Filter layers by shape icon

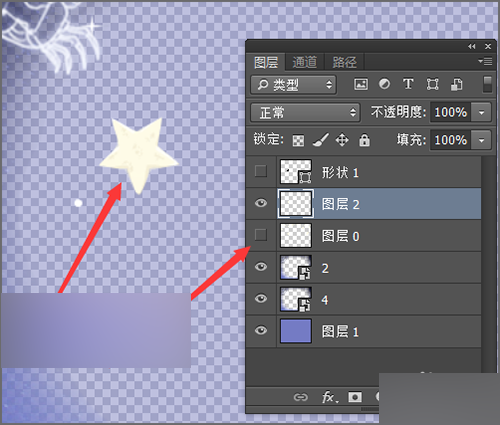coord(432,84)
